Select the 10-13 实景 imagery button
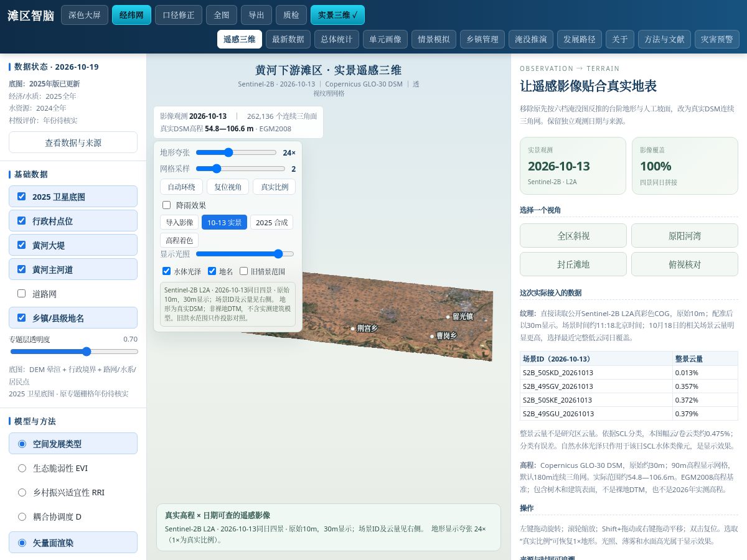747x560 pixels. click(x=224, y=222)
